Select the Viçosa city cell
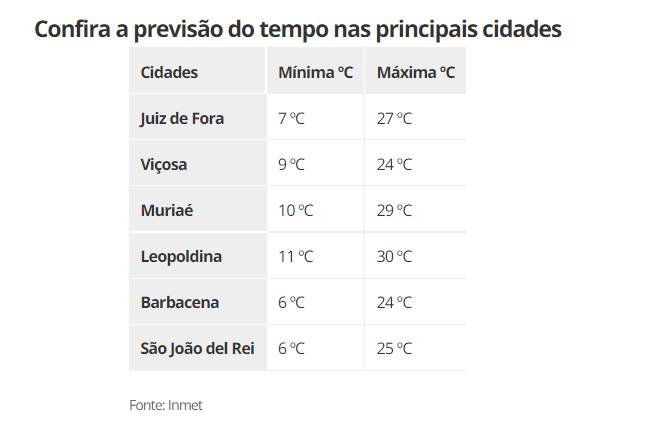The height and width of the screenshot is (428, 653). 164,164
